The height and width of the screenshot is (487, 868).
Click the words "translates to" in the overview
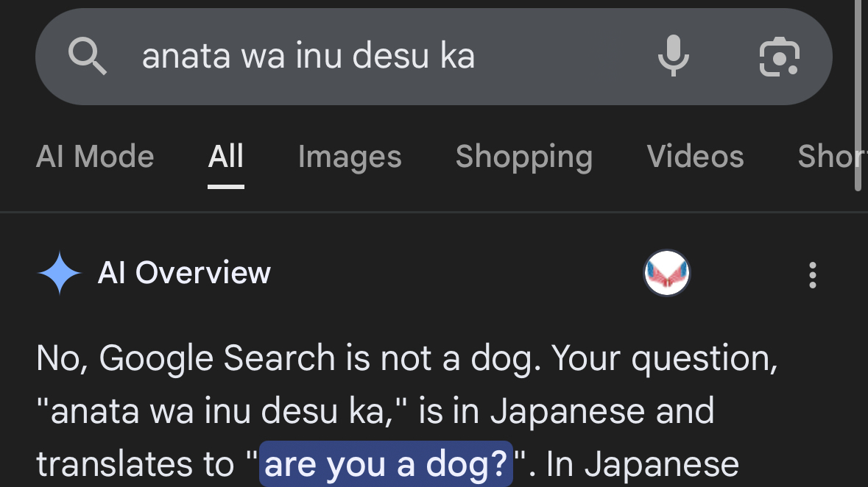coord(135,464)
